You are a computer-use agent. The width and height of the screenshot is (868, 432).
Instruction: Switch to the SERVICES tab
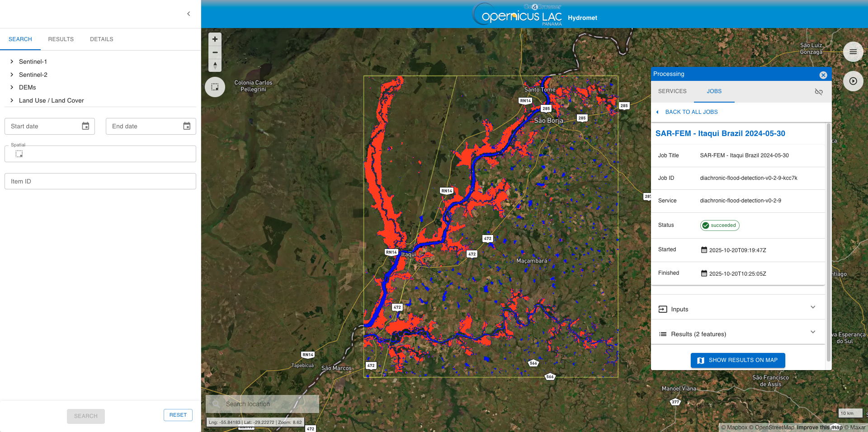[672, 91]
